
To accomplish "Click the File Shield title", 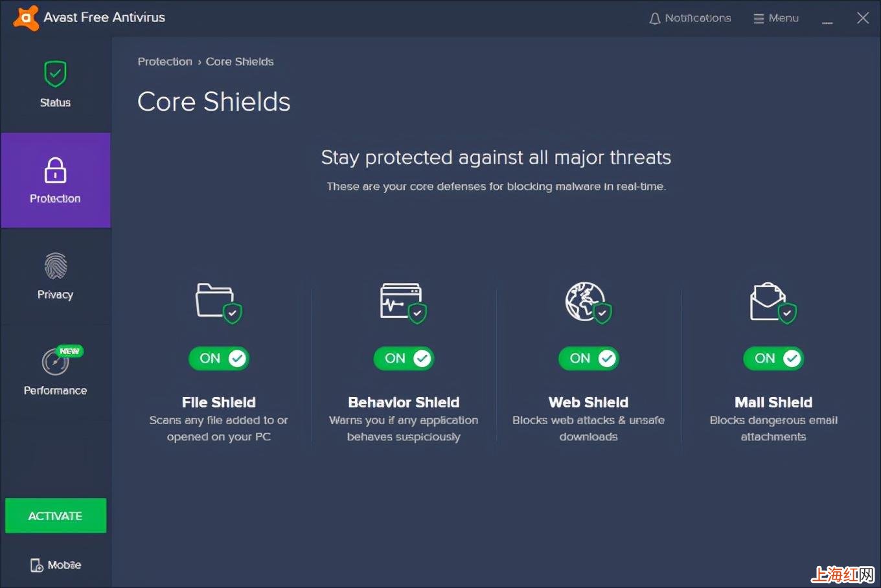I will tap(219, 402).
